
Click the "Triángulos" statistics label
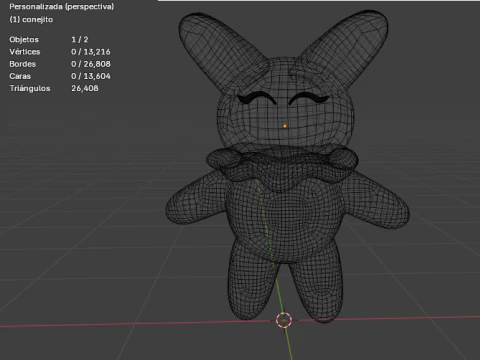pos(30,88)
